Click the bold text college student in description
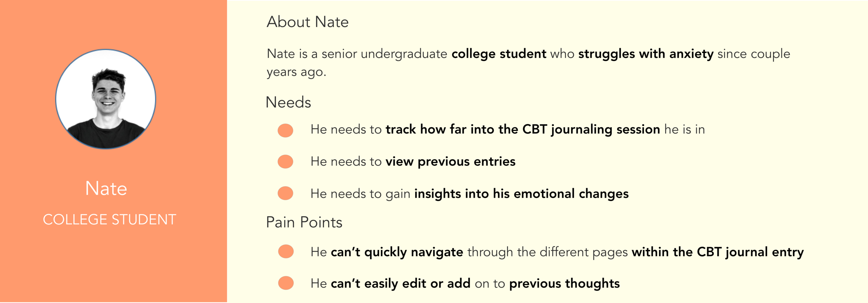Viewport: 868px width, 303px height. tap(499, 54)
